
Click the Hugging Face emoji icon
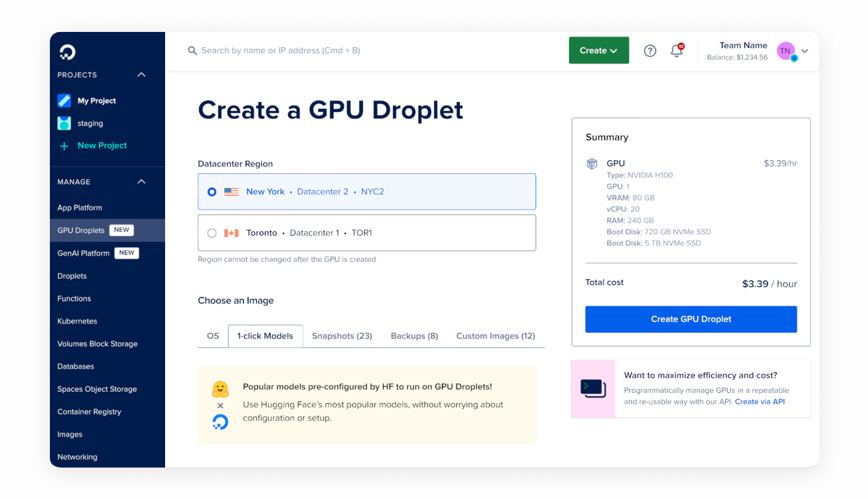(x=220, y=389)
